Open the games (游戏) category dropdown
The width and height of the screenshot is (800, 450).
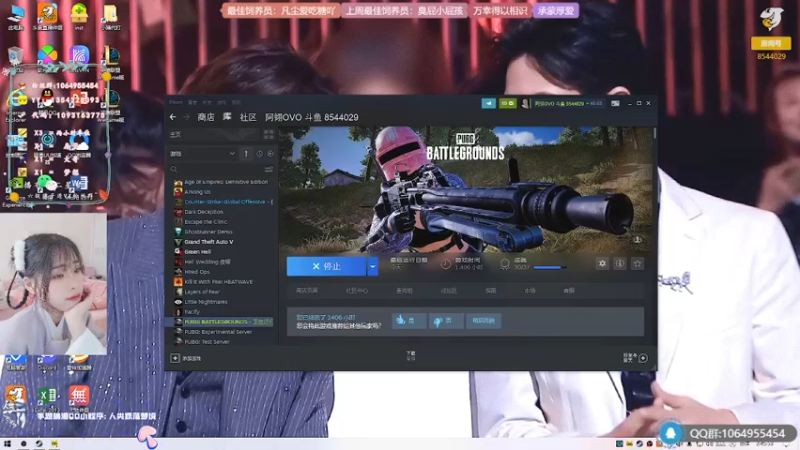(x=203, y=154)
